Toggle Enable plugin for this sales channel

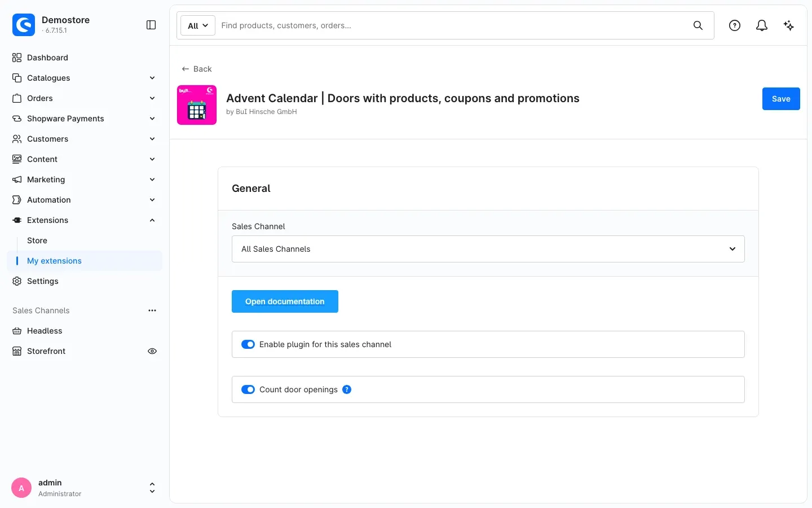point(248,344)
